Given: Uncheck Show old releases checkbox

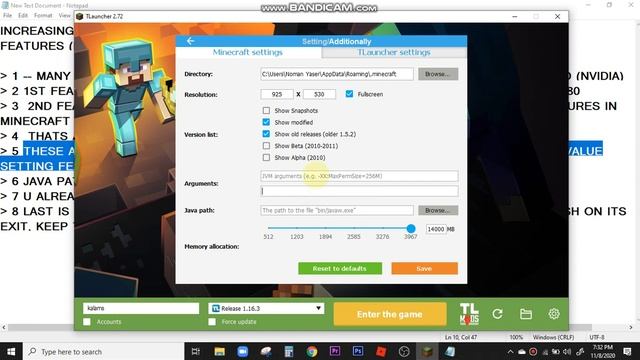Looking at the screenshot, I should pos(266,134).
